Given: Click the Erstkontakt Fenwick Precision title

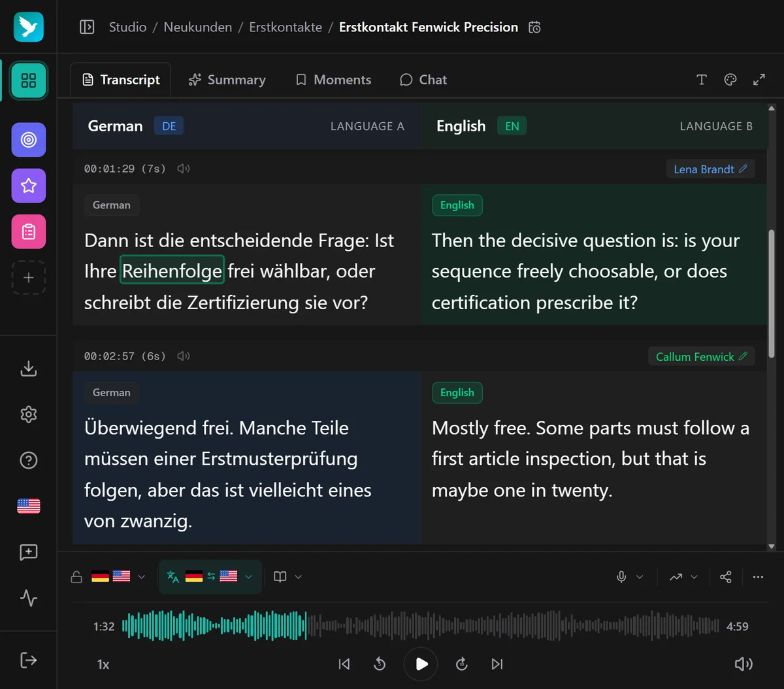Looking at the screenshot, I should [429, 27].
